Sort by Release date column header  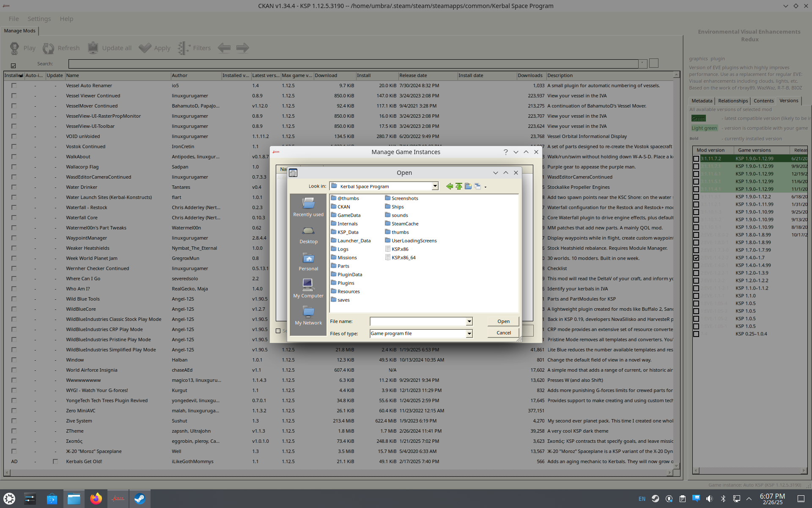click(428, 75)
